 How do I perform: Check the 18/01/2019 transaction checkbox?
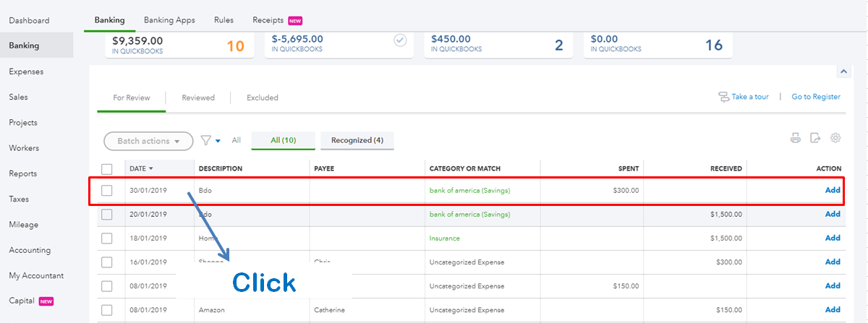[107, 238]
